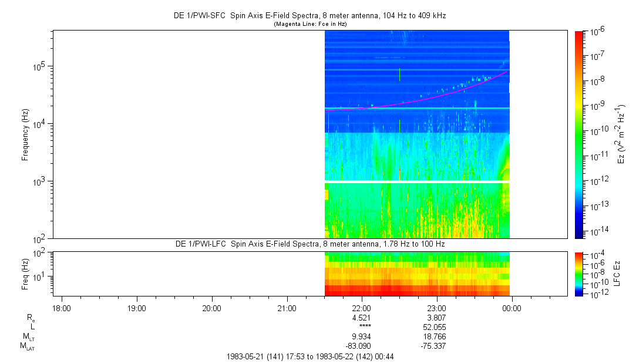Image resolution: width=636 pixels, height=364 pixels.
Task: Click the Ez color scale bar
Action: pos(579,134)
